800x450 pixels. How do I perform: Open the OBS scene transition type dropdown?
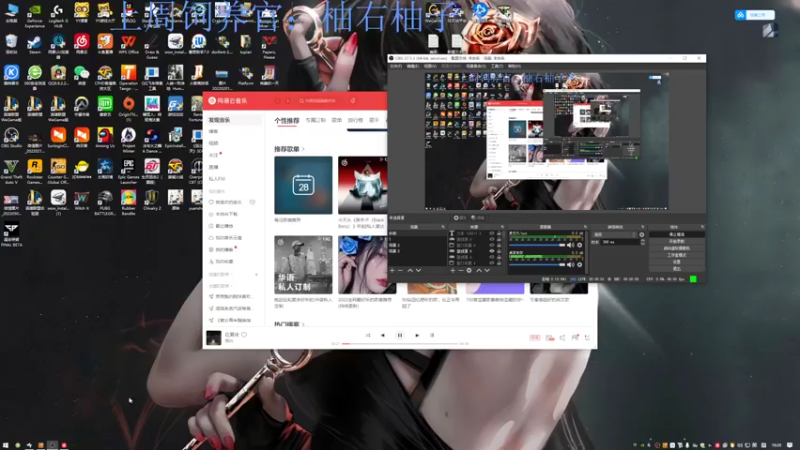(x=615, y=235)
